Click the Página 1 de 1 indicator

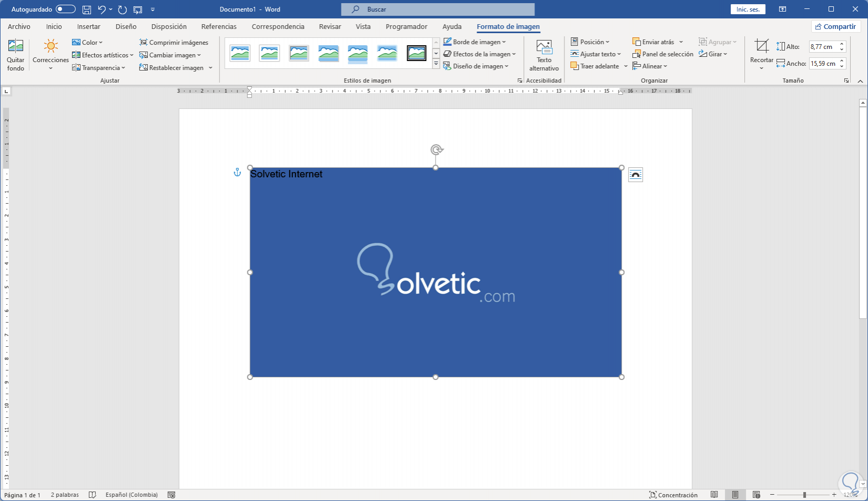click(22, 495)
